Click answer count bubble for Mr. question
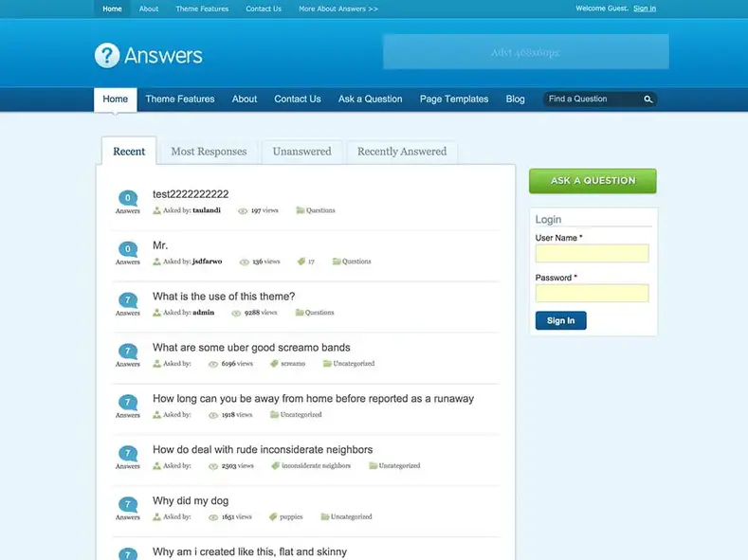 point(128,249)
